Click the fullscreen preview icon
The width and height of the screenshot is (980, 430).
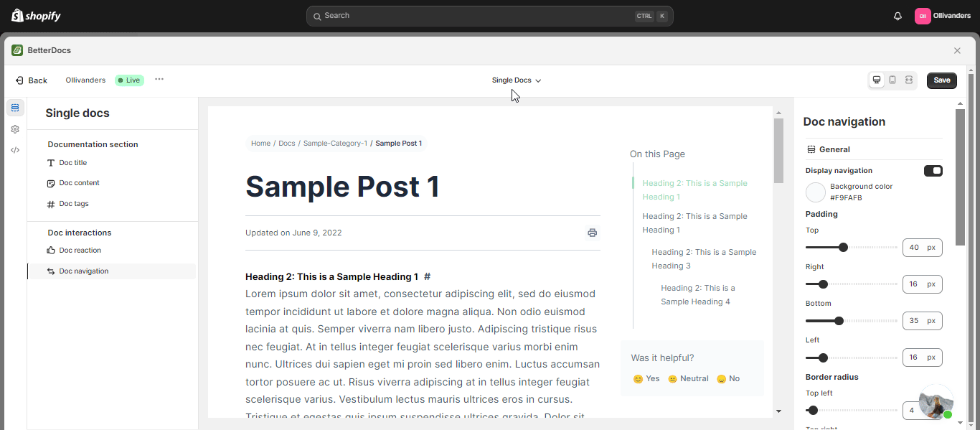coord(909,80)
